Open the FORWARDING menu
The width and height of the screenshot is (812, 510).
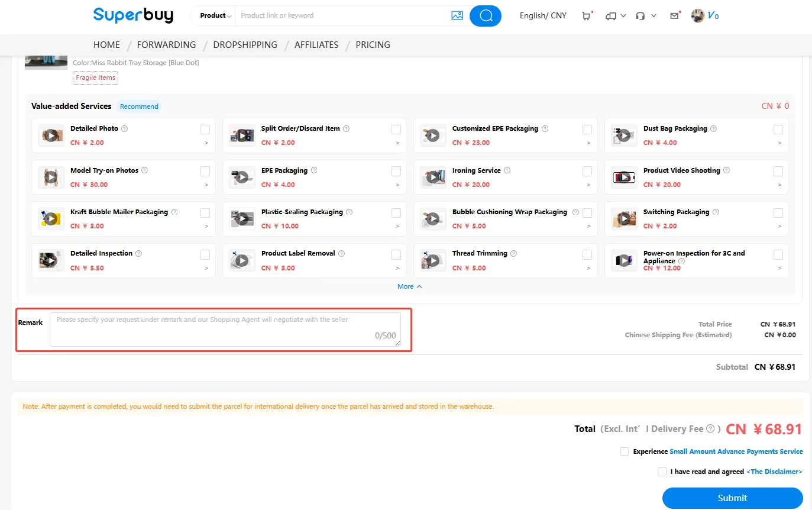point(166,45)
